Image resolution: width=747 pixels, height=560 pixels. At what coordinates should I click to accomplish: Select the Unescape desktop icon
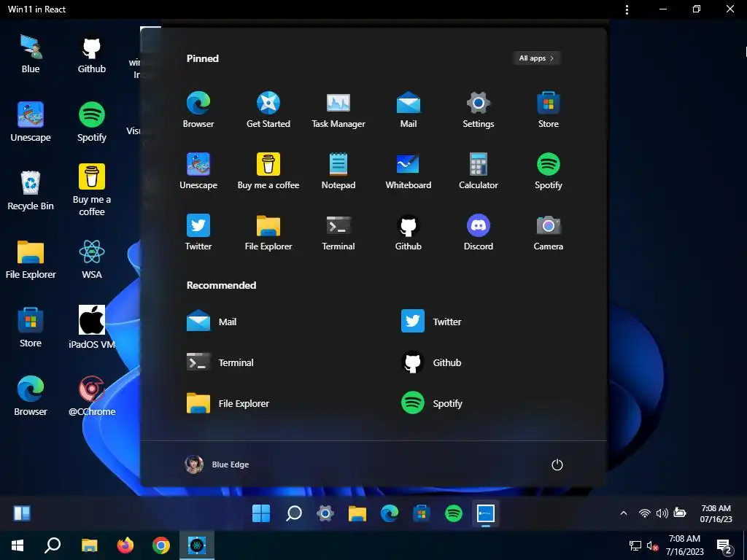(x=31, y=122)
